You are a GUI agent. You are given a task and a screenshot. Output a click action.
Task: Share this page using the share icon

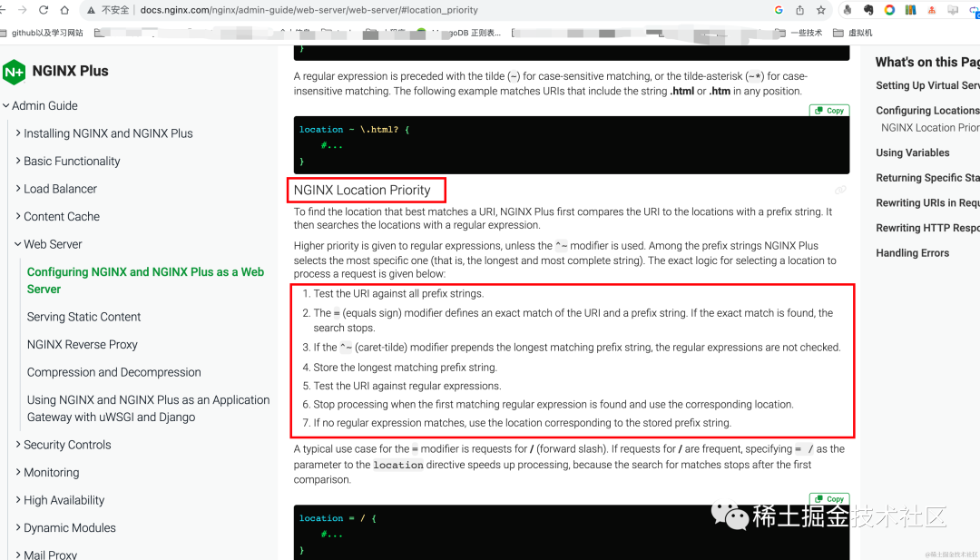coord(800,10)
